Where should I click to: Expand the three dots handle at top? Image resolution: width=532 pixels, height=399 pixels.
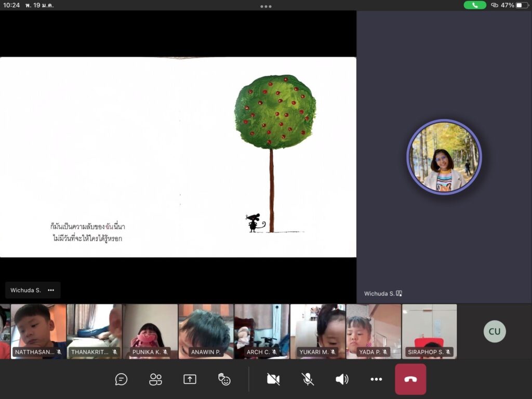(x=266, y=6)
